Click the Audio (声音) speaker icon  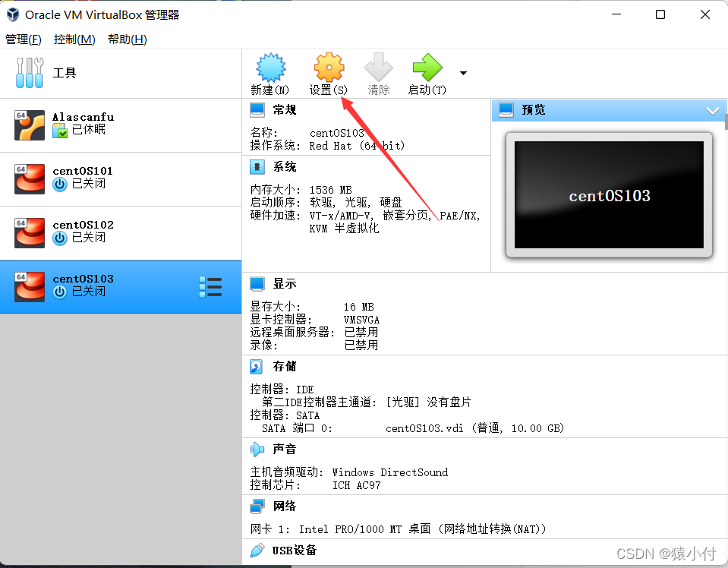(257, 449)
